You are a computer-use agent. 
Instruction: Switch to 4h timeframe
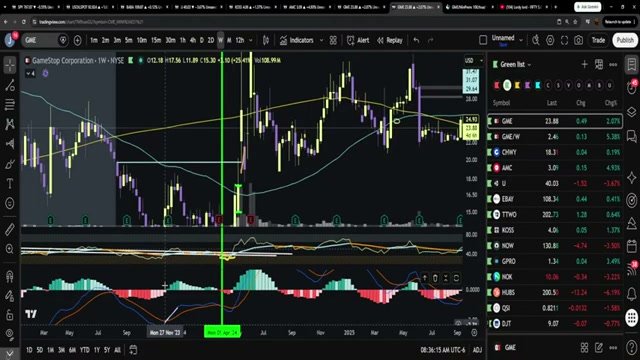pyautogui.click(x=193, y=40)
